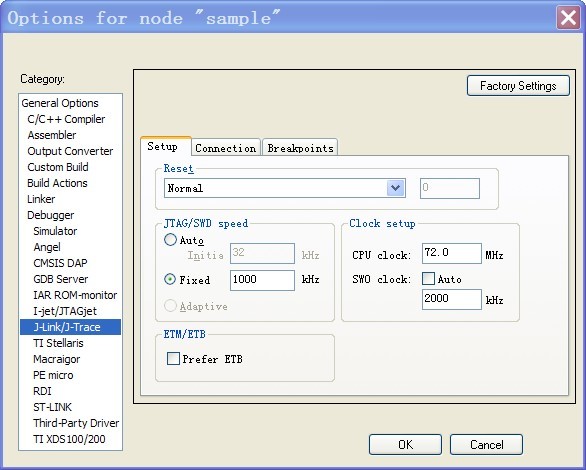The width and height of the screenshot is (586, 470).
Task: Enable SWO clock Auto checkbox
Action: 428,278
